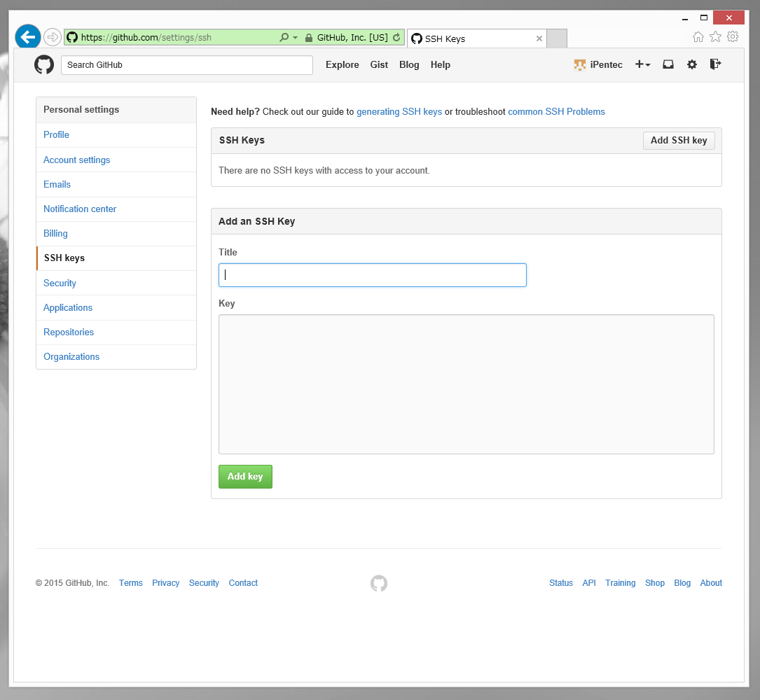The height and width of the screenshot is (700, 760).
Task: Open Blog link in footer
Action: pos(682,583)
